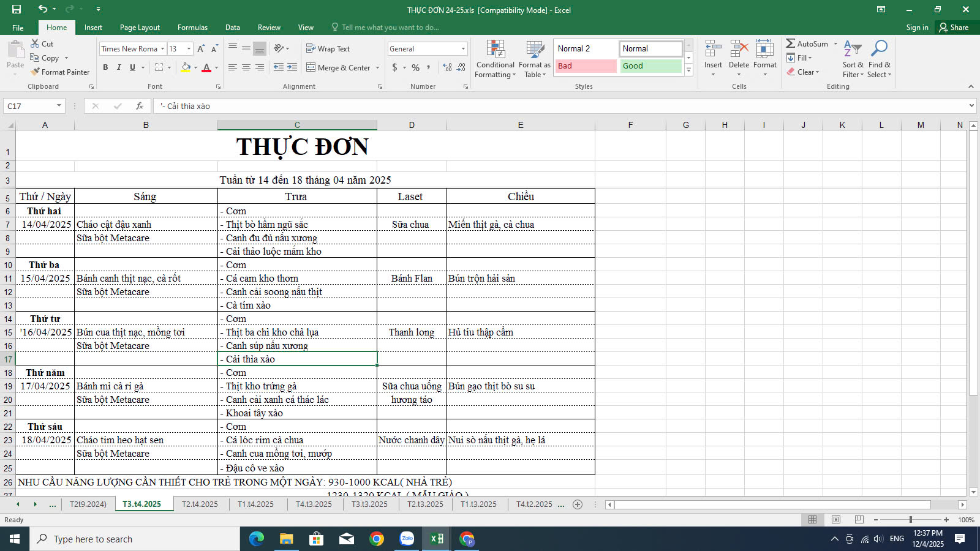980x551 pixels.
Task: Select column header D
Action: pos(412,125)
